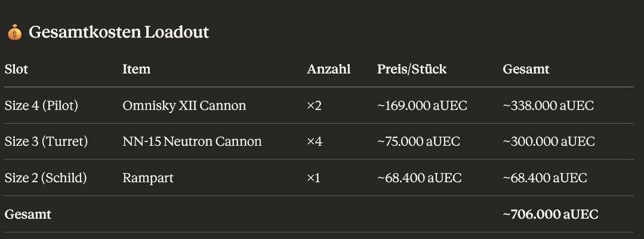Image resolution: width=644 pixels, height=239 pixels.
Task: Click the Item column header
Action: click(x=136, y=69)
